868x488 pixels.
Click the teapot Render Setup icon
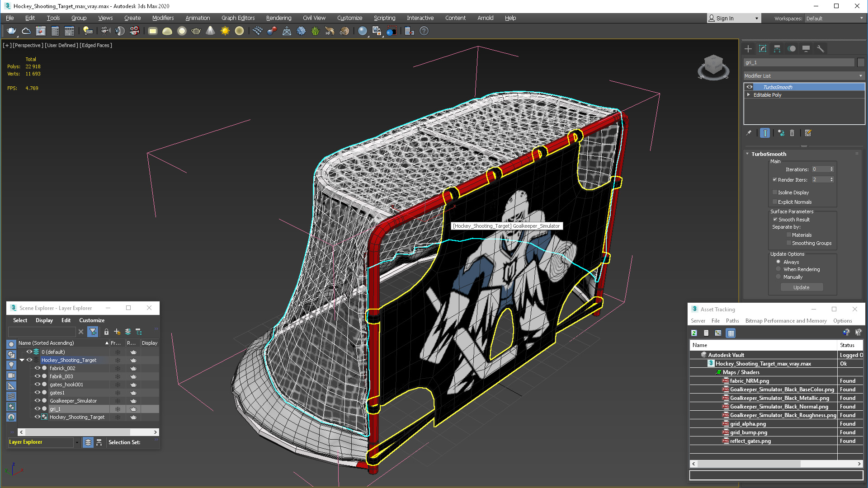tap(11, 31)
